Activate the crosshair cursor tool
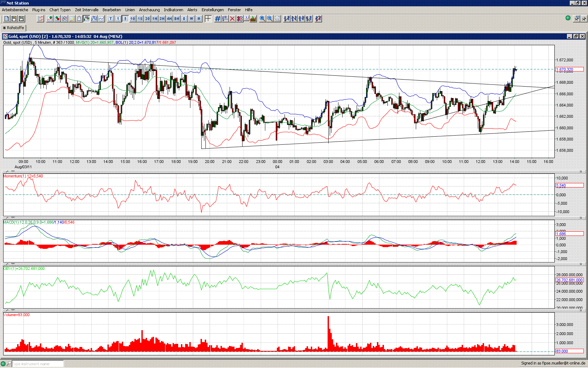This screenshot has height=368, width=588. 208,19
